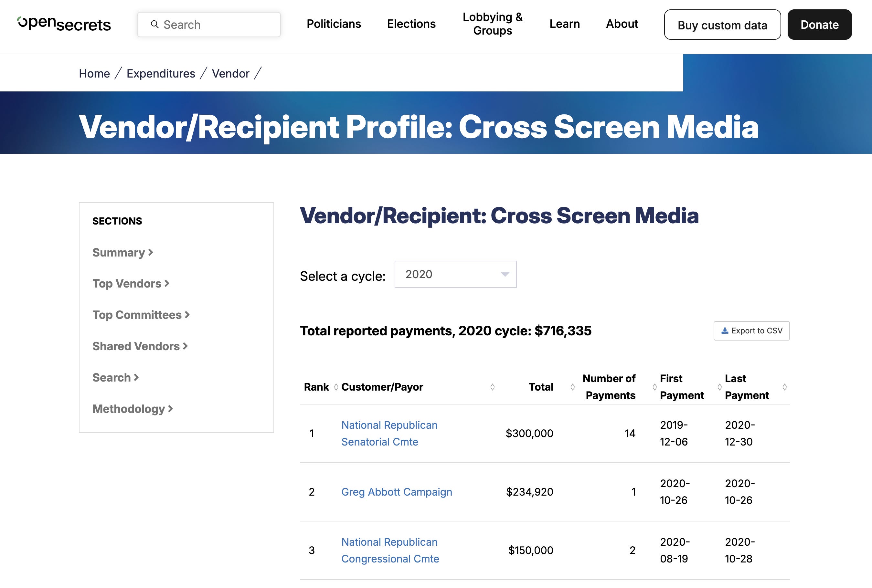Viewport: 872px width, 588px height.
Task: Click the Donate button
Action: [819, 25]
